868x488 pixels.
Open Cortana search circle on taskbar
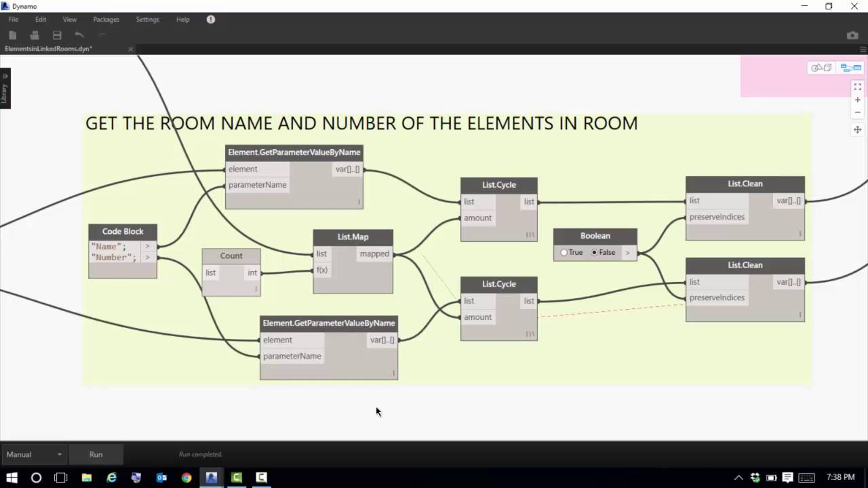[37, 477]
